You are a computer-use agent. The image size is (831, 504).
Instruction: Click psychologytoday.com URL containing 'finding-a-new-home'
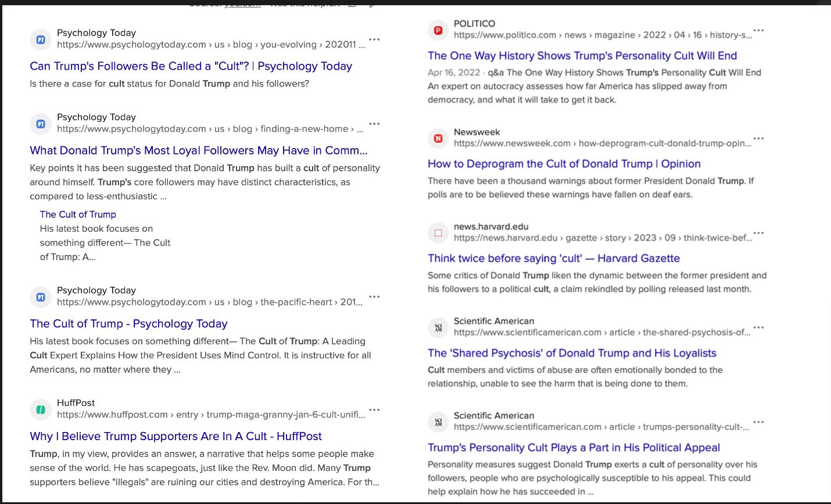tap(210, 129)
